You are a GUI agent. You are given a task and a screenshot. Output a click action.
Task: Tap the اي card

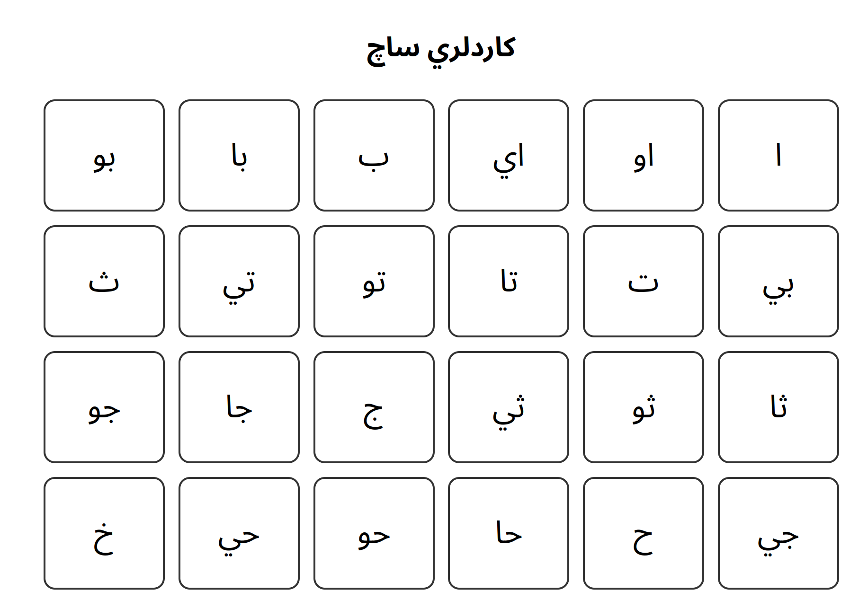point(508,155)
